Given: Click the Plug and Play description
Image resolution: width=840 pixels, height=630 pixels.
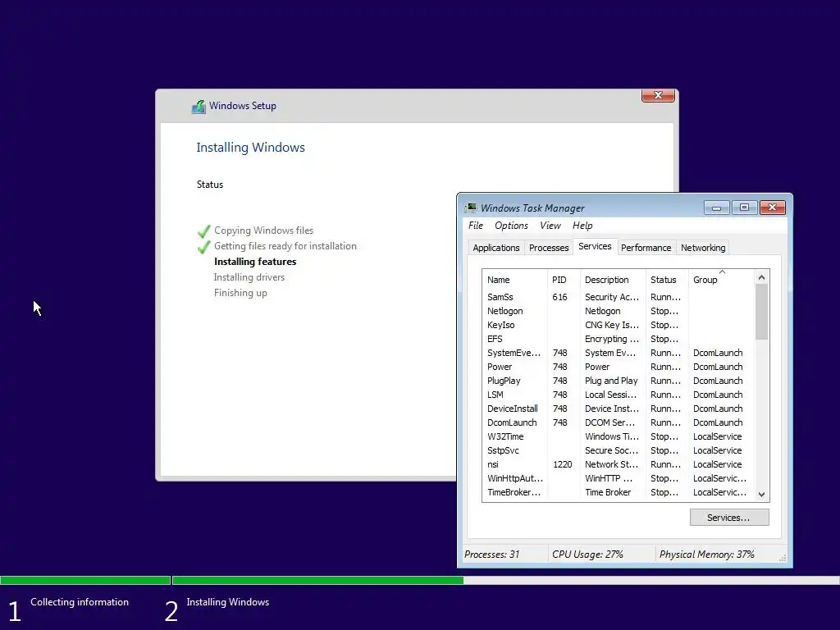Looking at the screenshot, I should 611,381.
